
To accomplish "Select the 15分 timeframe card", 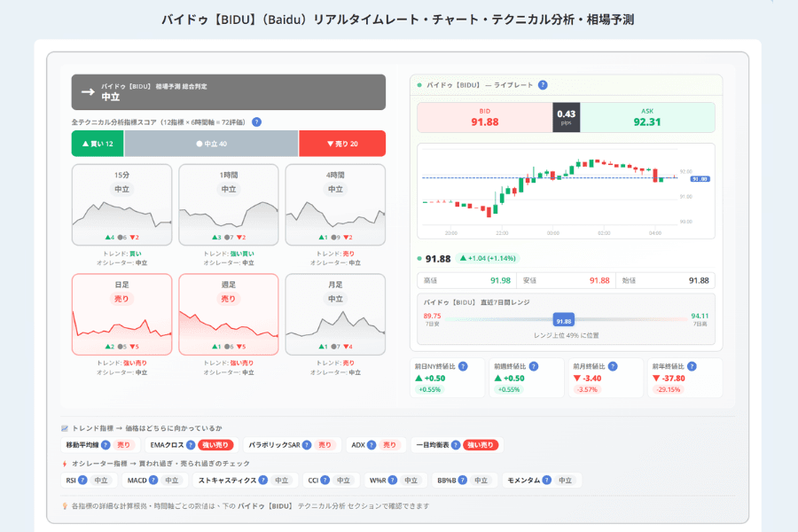I will point(121,205).
